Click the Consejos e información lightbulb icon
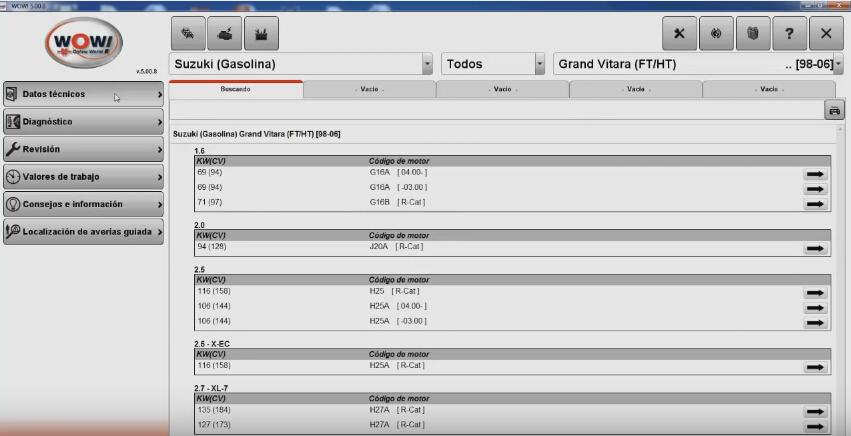Screen dimensions: 851x436 (x=12, y=204)
